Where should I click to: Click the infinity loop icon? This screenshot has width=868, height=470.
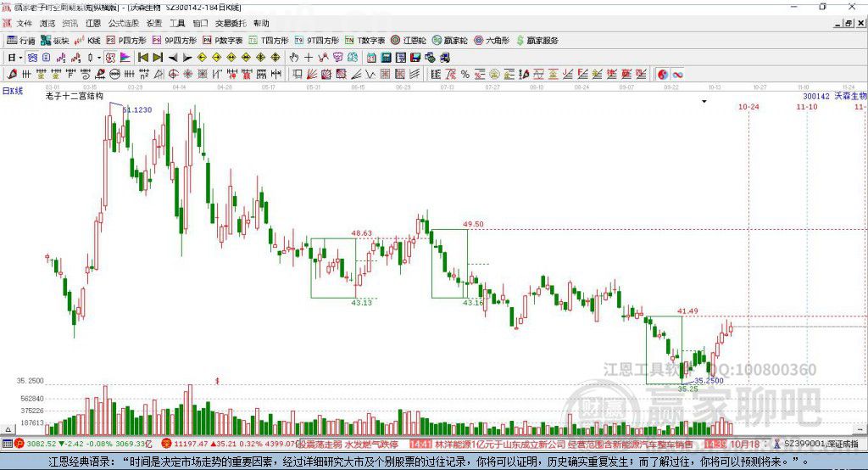click(x=677, y=75)
